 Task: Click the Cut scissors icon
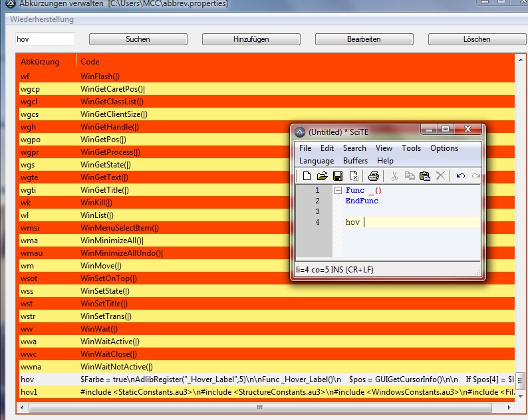pyautogui.click(x=394, y=176)
